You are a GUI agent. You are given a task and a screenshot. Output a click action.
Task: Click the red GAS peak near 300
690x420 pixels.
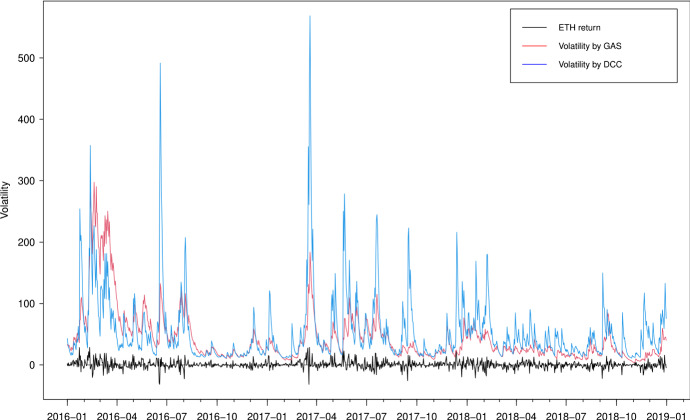[94, 184]
